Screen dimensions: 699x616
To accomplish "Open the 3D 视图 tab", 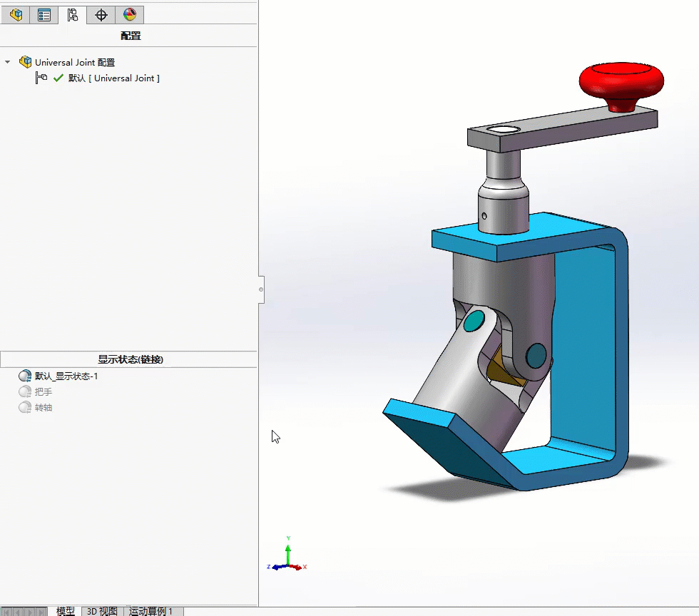I will point(102,611).
